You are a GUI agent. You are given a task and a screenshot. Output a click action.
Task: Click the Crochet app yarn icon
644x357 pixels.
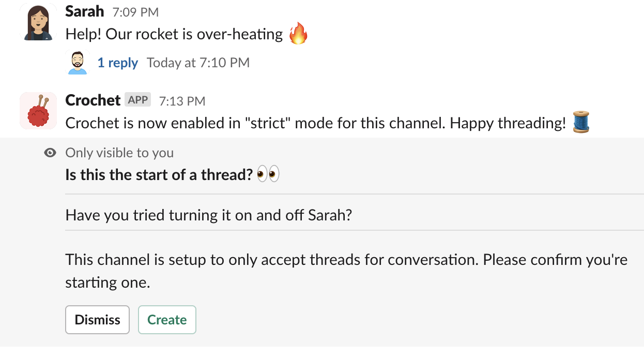click(x=38, y=111)
